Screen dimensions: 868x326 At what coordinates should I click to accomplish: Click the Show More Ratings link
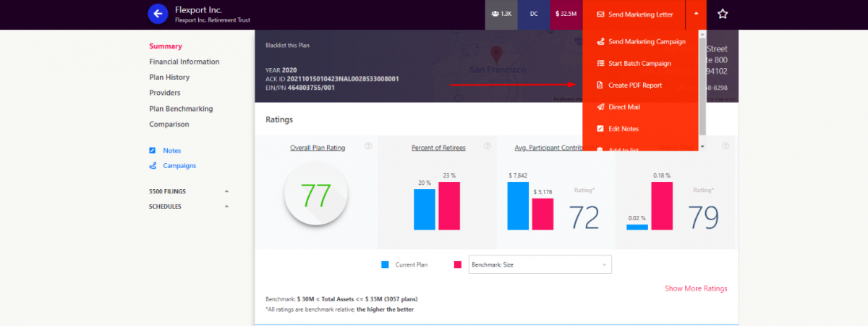(x=696, y=288)
